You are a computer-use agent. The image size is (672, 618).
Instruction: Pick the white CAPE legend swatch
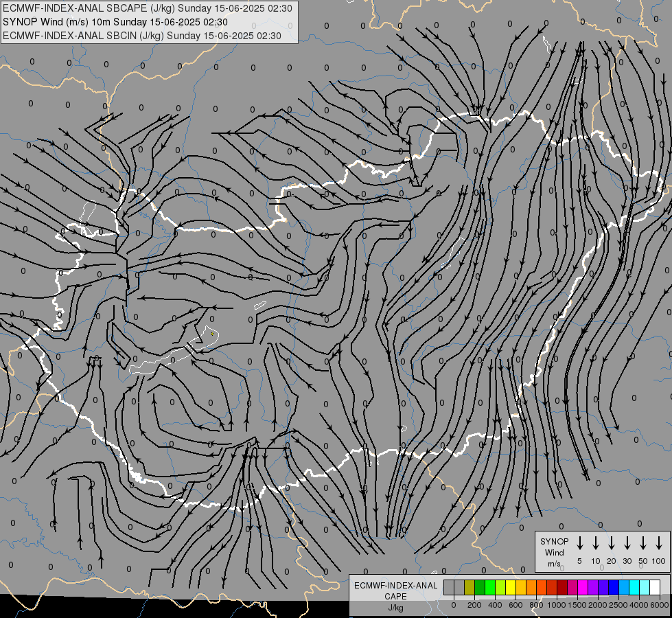pos(656,587)
